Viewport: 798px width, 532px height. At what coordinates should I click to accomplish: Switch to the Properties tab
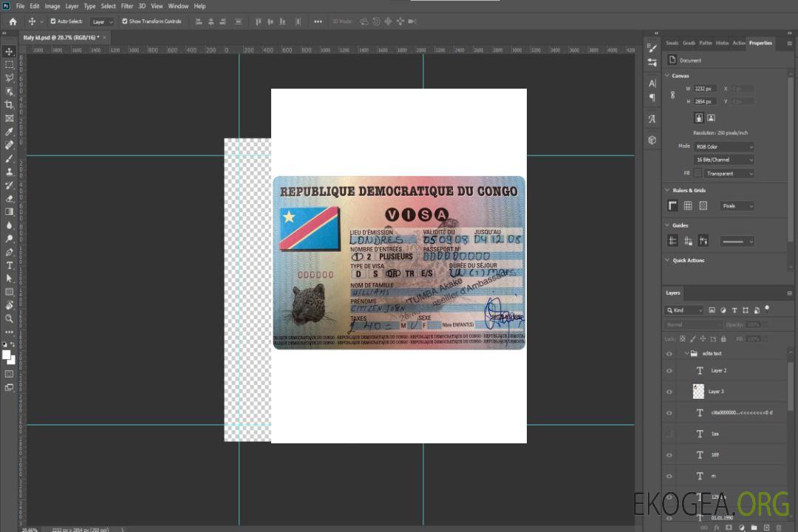click(760, 44)
